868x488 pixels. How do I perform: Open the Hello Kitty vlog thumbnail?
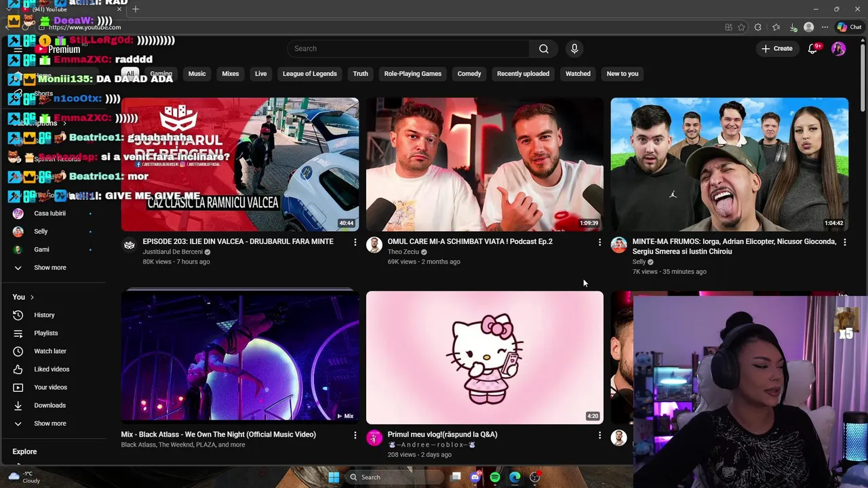click(484, 358)
